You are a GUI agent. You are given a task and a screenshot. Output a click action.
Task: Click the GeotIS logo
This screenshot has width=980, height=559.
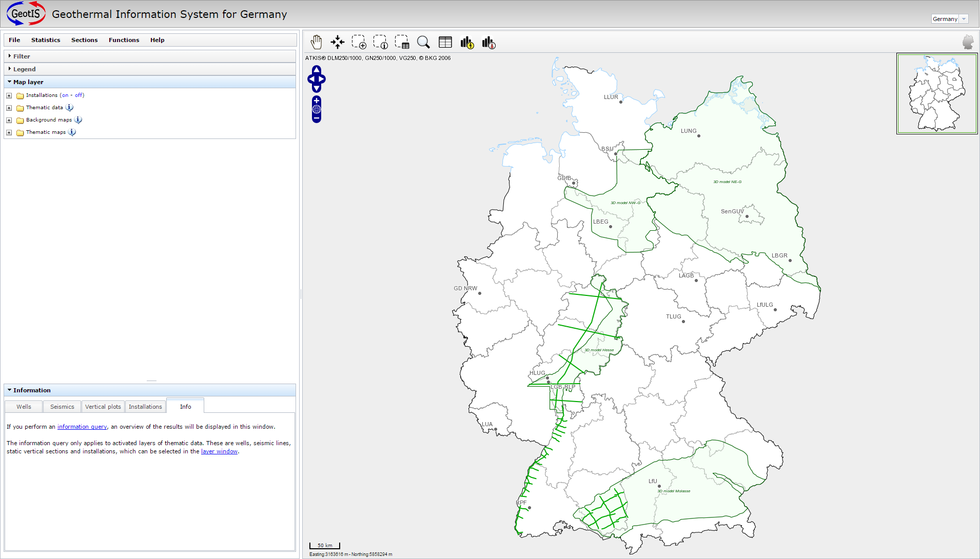coord(26,14)
